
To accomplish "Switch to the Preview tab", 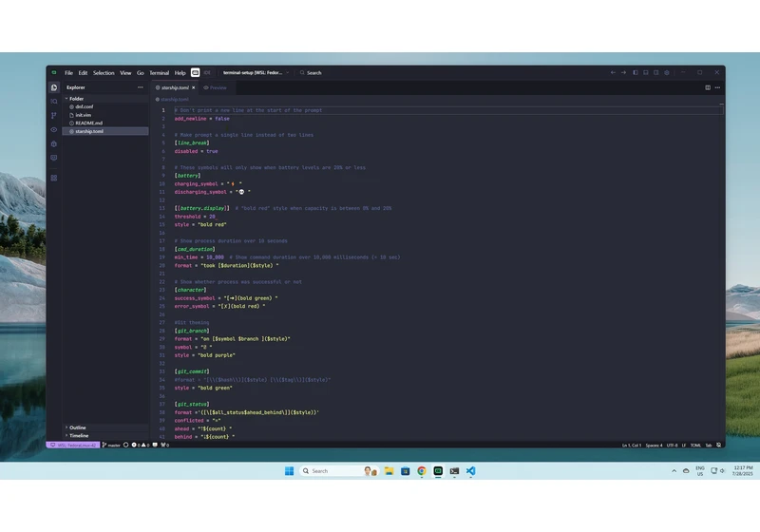I will tap(216, 87).
